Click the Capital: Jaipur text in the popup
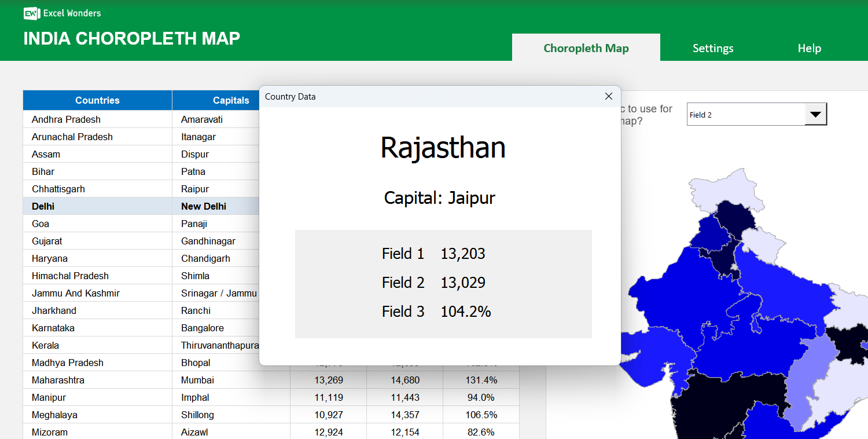 point(440,198)
